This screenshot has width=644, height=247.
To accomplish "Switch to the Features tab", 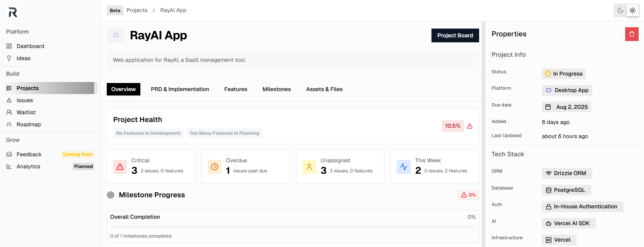I will tap(236, 89).
